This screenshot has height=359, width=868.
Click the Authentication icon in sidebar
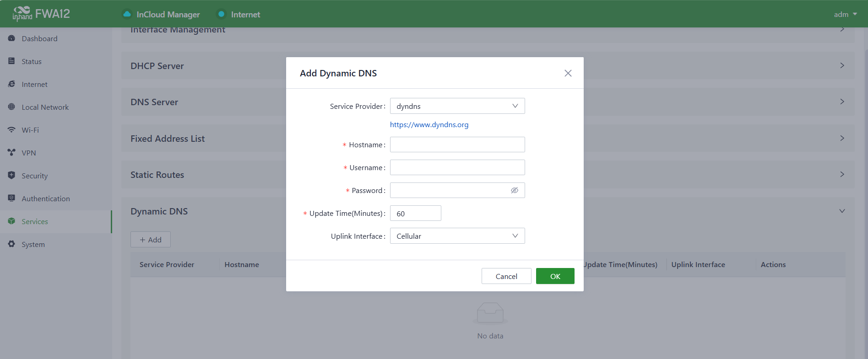pos(11,198)
